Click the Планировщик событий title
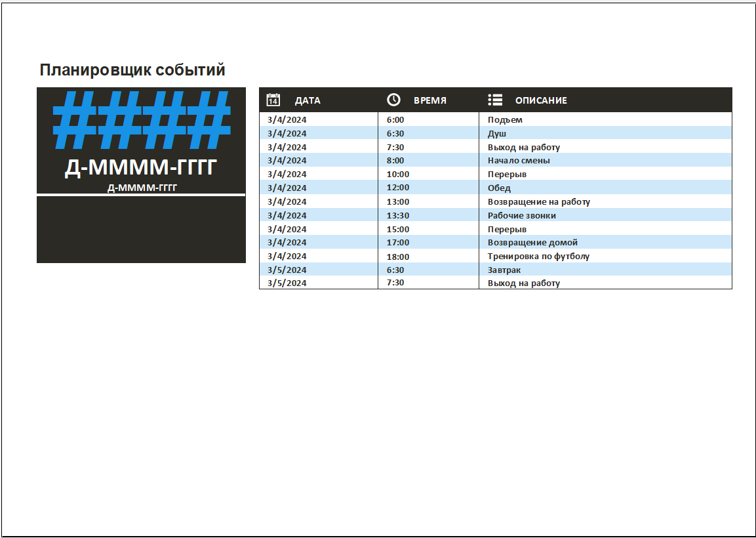This screenshot has height=538, width=756. [x=132, y=70]
